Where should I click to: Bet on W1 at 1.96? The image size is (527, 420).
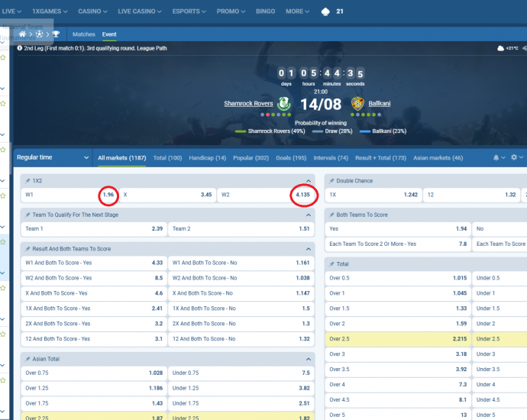[70, 195]
